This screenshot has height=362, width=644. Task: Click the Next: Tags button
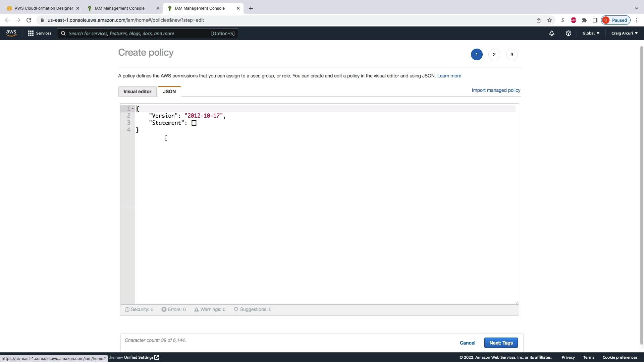coord(501,343)
